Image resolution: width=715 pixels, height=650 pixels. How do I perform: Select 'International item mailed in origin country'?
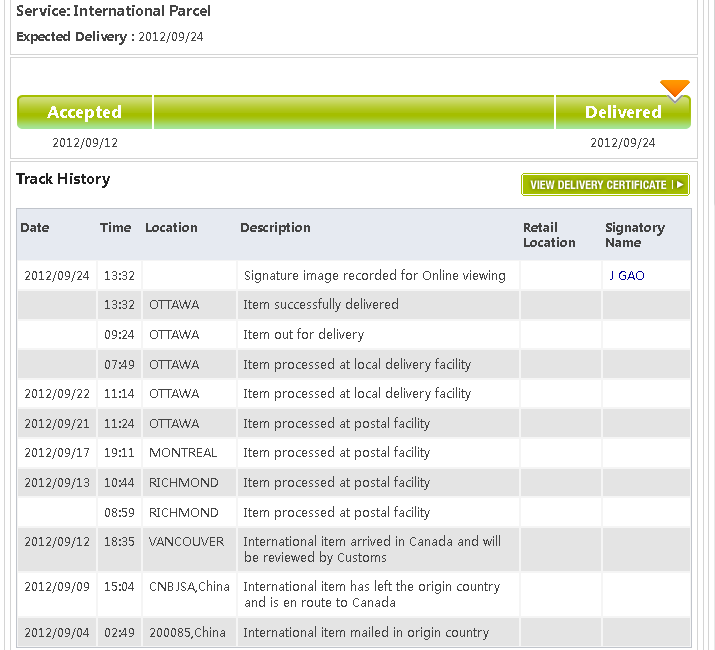tap(367, 633)
